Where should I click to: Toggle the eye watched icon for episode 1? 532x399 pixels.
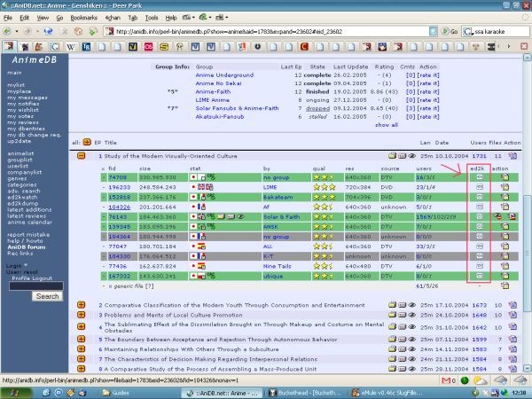coord(412,156)
